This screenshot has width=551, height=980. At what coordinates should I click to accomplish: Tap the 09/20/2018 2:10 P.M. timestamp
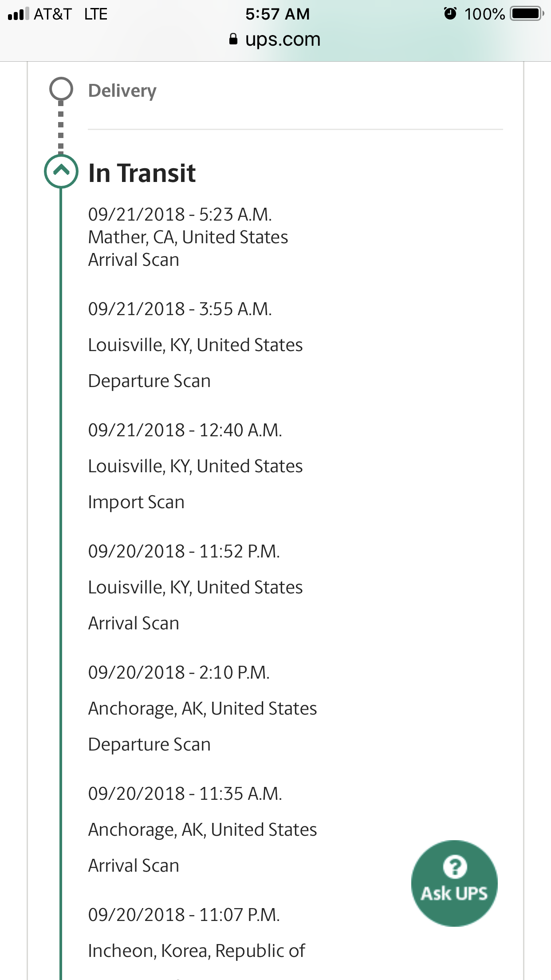tap(179, 672)
